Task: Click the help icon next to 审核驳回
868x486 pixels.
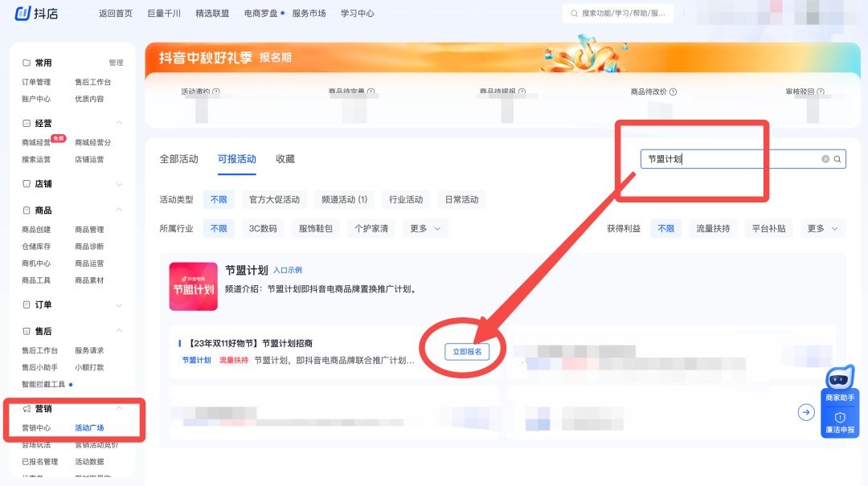Action: tap(821, 92)
